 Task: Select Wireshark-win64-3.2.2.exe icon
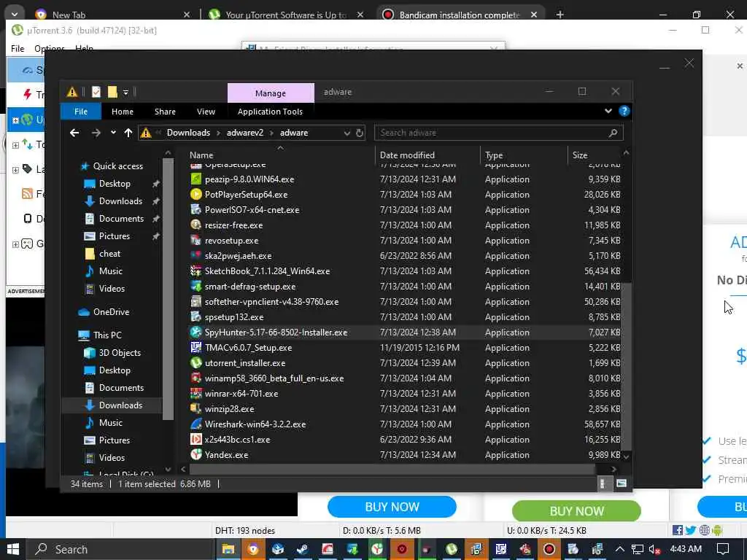tap(196, 424)
